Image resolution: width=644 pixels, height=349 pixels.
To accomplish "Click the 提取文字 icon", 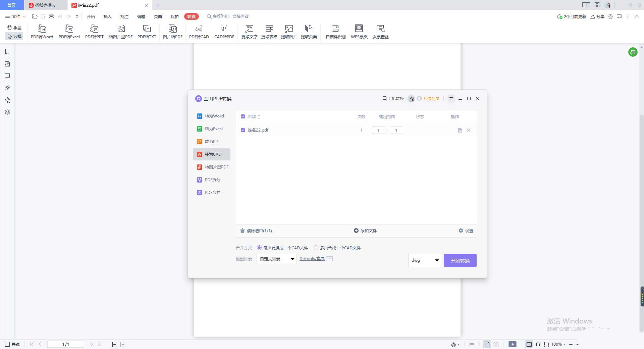I will pyautogui.click(x=249, y=32).
